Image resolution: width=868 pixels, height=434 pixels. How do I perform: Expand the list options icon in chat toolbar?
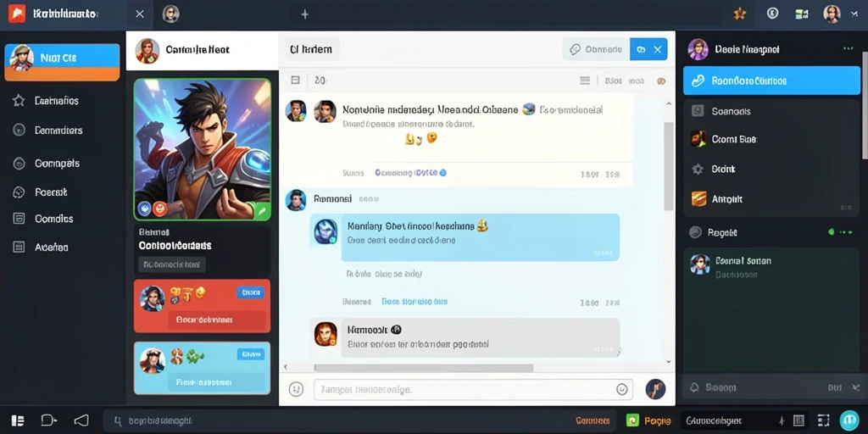585,81
